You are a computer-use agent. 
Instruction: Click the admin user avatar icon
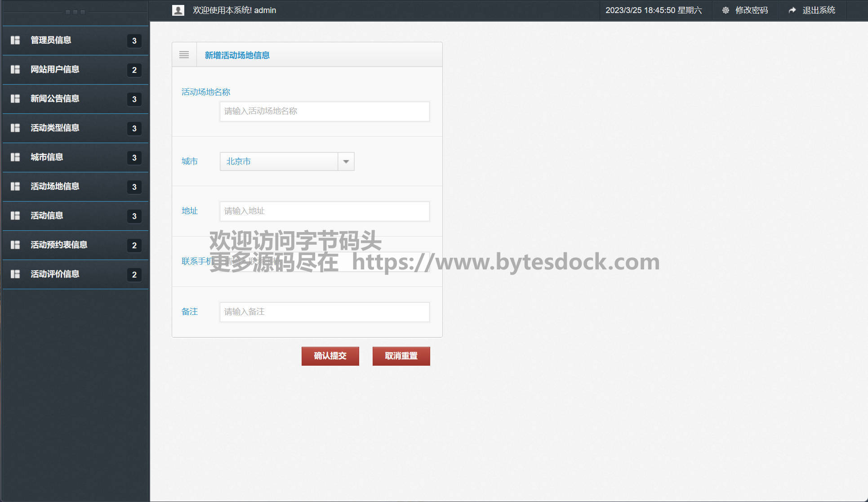coord(178,10)
